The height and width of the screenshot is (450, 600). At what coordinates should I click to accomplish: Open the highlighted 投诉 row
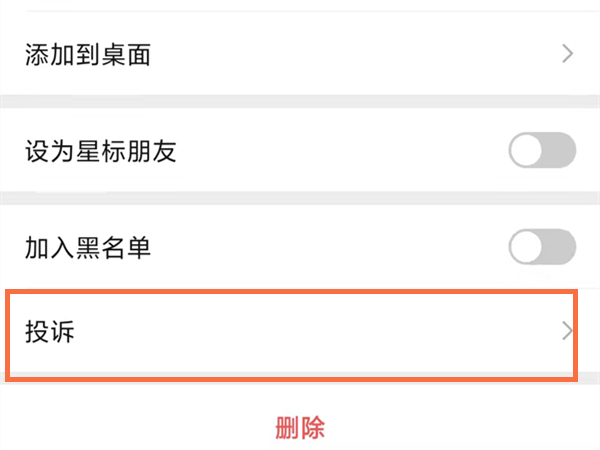pos(290,333)
